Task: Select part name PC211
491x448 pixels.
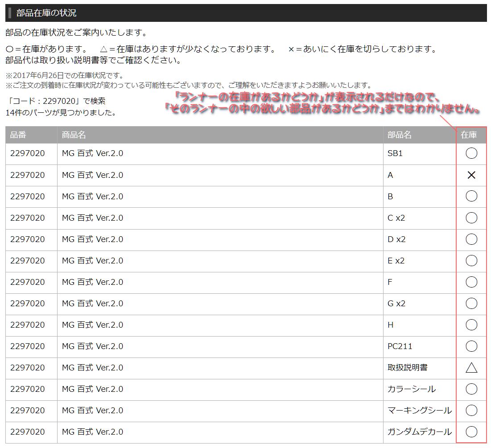Action: pyautogui.click(x=400, y=346)
